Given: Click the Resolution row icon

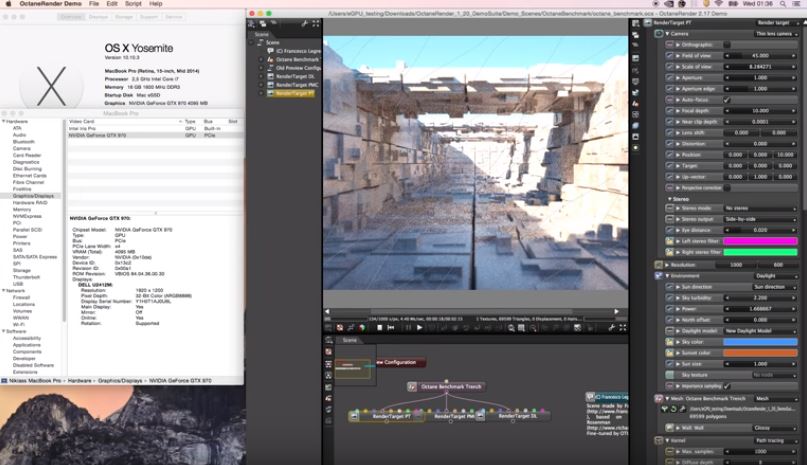Looking at the screenshot, I should click(x=659, y=264).
